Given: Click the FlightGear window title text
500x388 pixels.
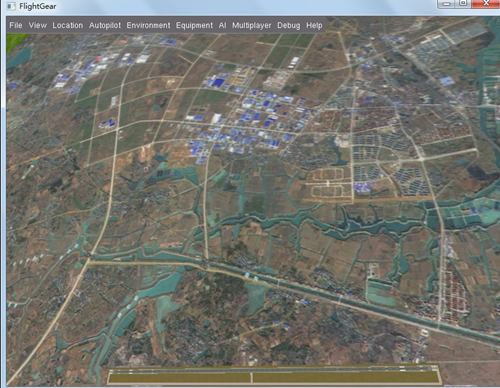Looking at the screenshot, I should (38, 6).
